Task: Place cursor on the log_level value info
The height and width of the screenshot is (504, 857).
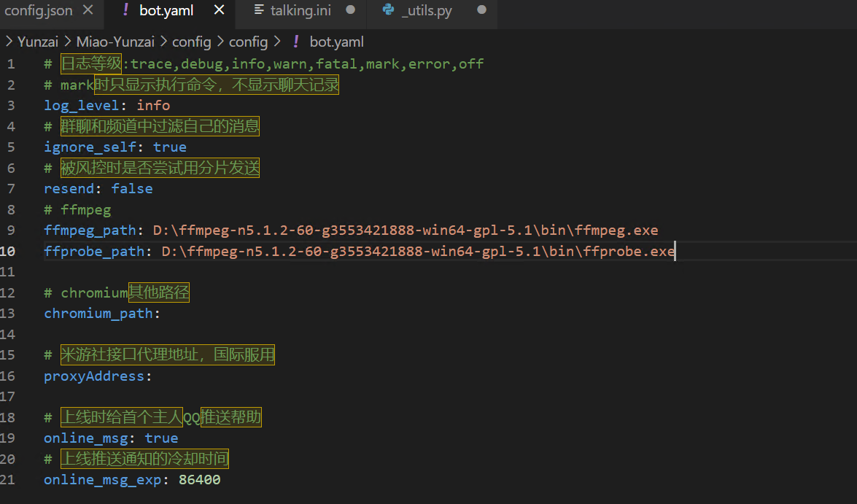Action: coord(152,105)
